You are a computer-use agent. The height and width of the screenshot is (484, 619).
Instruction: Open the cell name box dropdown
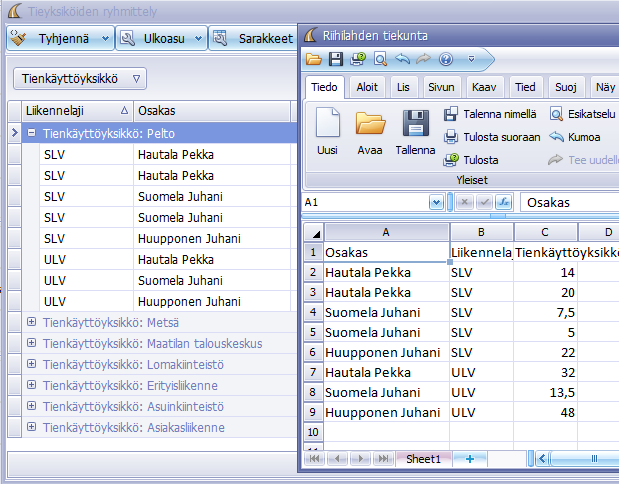pyautogui.click(x=436, y=202)
